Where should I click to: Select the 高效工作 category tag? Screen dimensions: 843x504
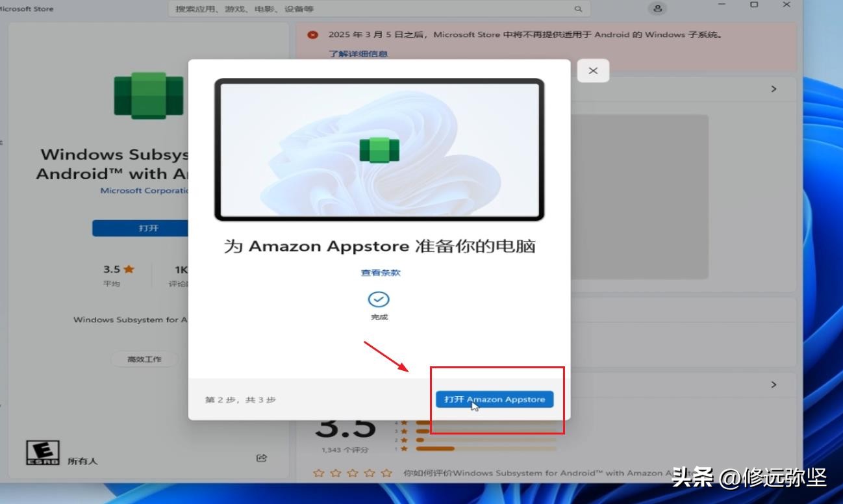[x=144, y=359]
